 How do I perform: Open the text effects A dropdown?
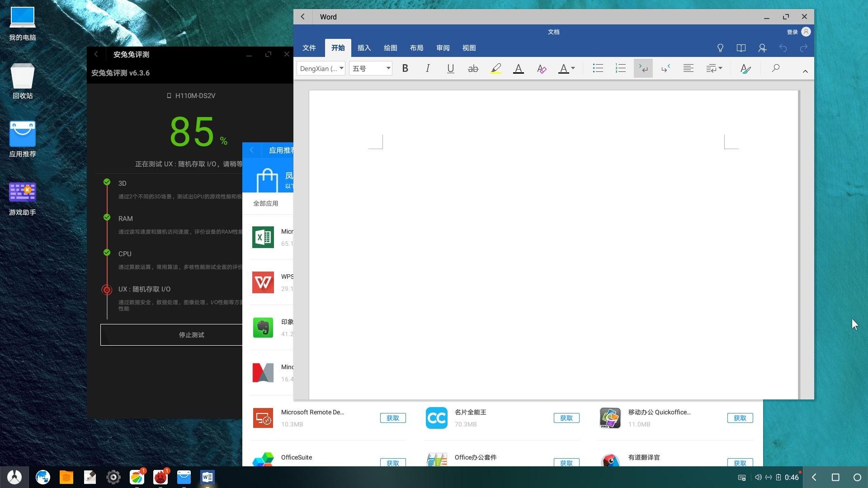[566, 68]
